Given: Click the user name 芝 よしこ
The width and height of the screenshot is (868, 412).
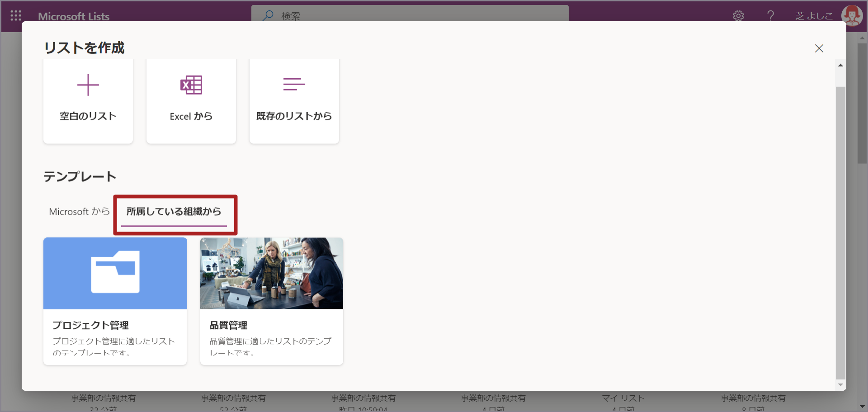Looking at the screenshot, I should [814, 16].
